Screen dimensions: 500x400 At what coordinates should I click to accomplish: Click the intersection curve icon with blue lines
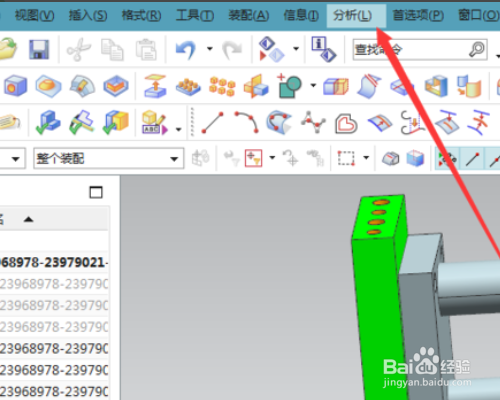click(479, 122)
